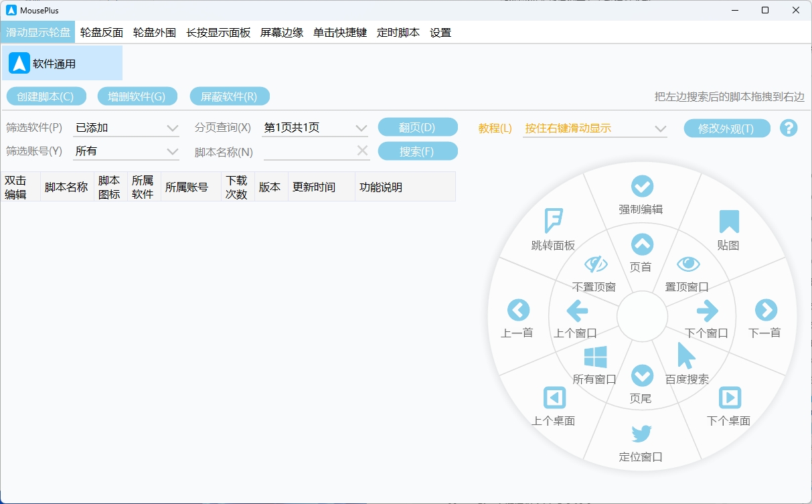Click the 创建脚本 create script button
Image resolution: width=812 pixels, height=504 pixels.
[46, 96]
